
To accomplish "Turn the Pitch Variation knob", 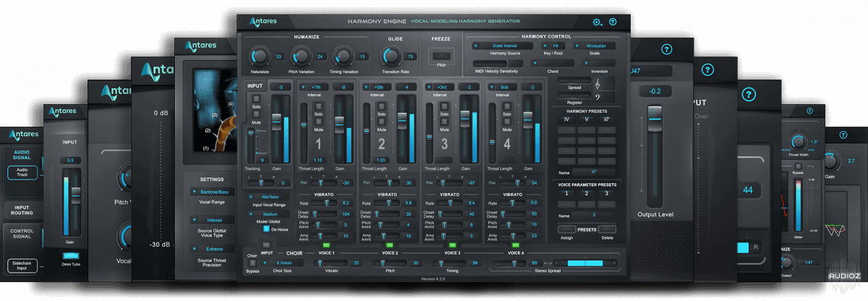I will coord(301,56).
